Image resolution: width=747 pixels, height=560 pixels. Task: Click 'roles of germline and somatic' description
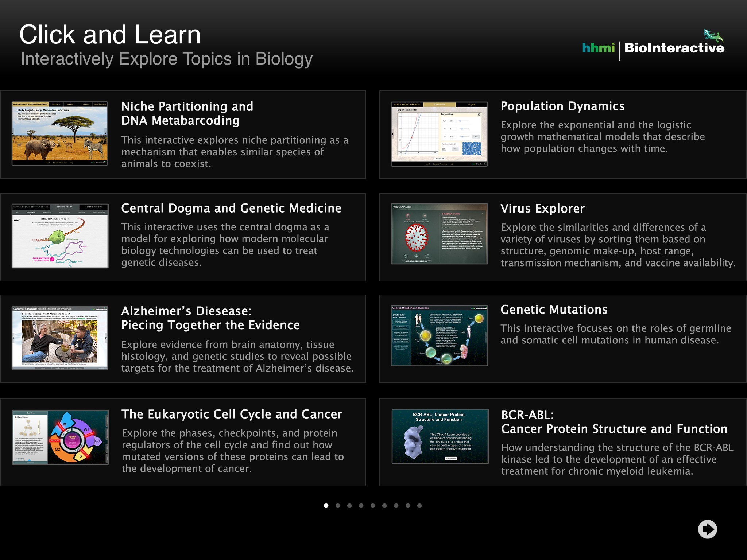click(x=616, y=334)
